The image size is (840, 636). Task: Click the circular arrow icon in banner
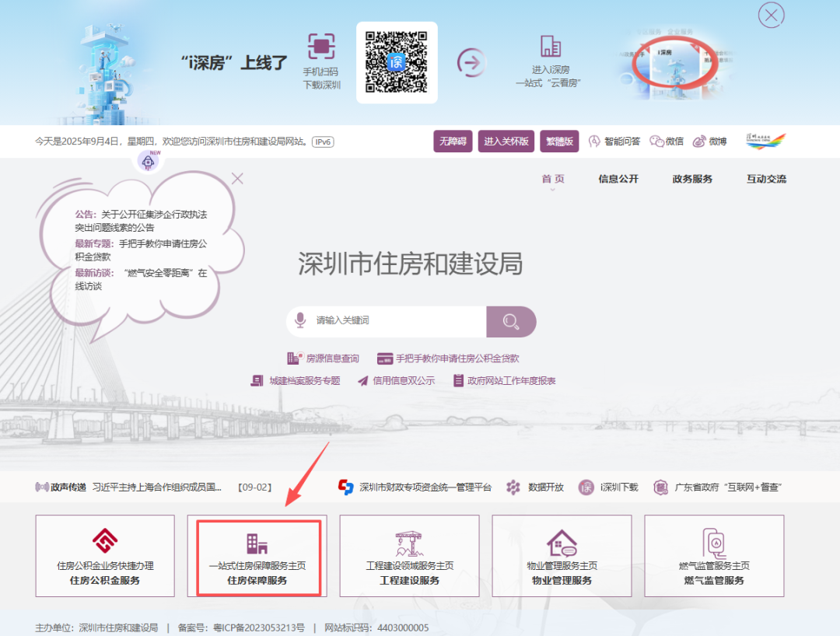tap(471, 61)
